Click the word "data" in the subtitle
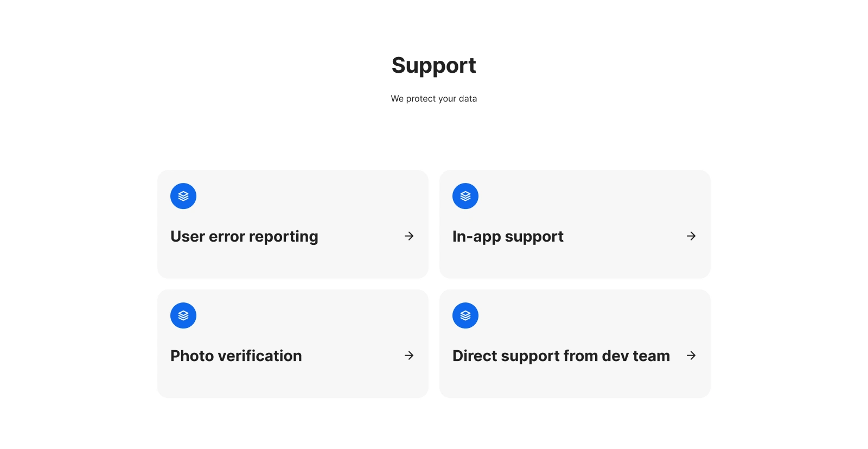The height and width of the screenshot is (449, 868). pos(468,99)
